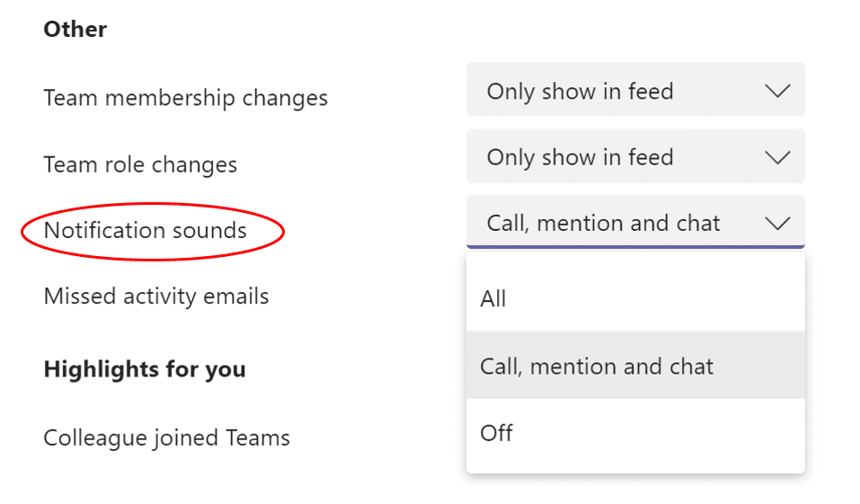Click the 'Missed activity emails' setting label
This screenshot has width=860, height=504.
click(x=156, y=296)
